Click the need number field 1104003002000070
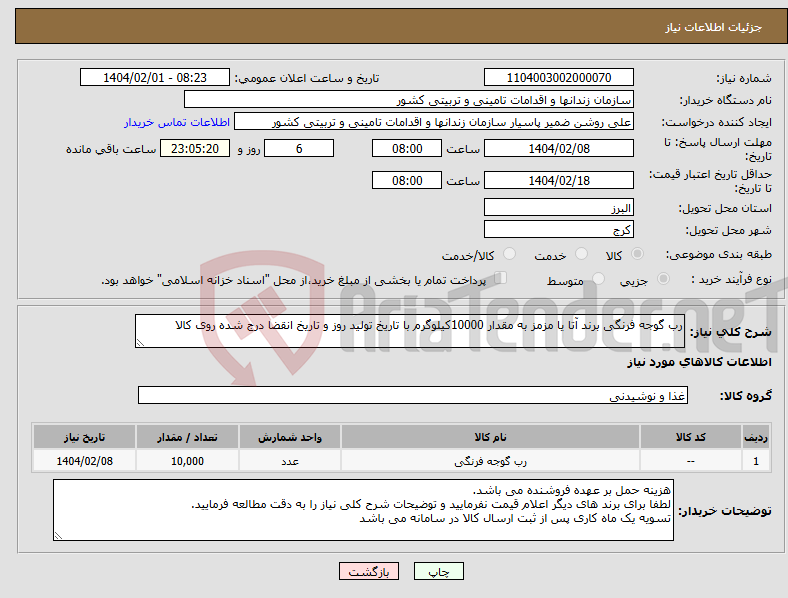 click(x=558, y=77)
